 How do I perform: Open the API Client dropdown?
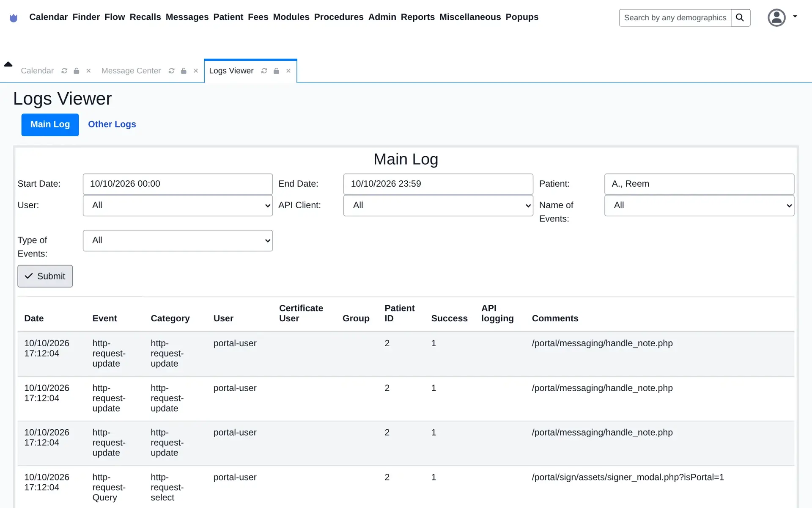click(438, 205)
